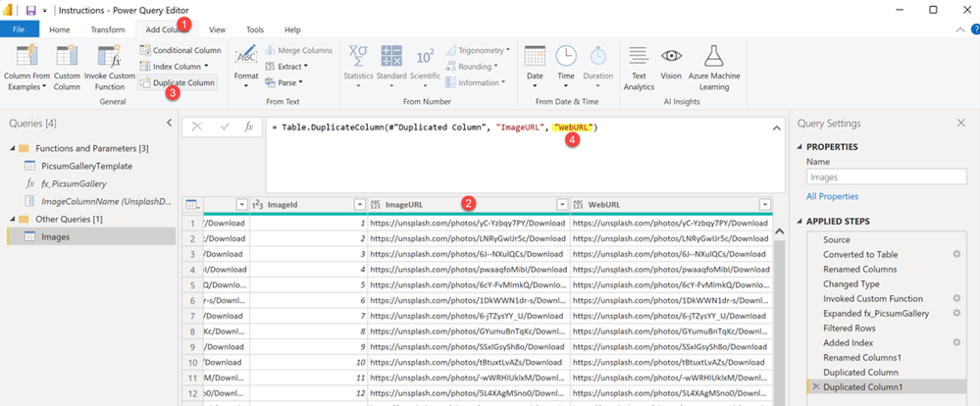Switch to the Help tab
The height and width of the screenshot is (406, 980).
[x=292, y=29]
